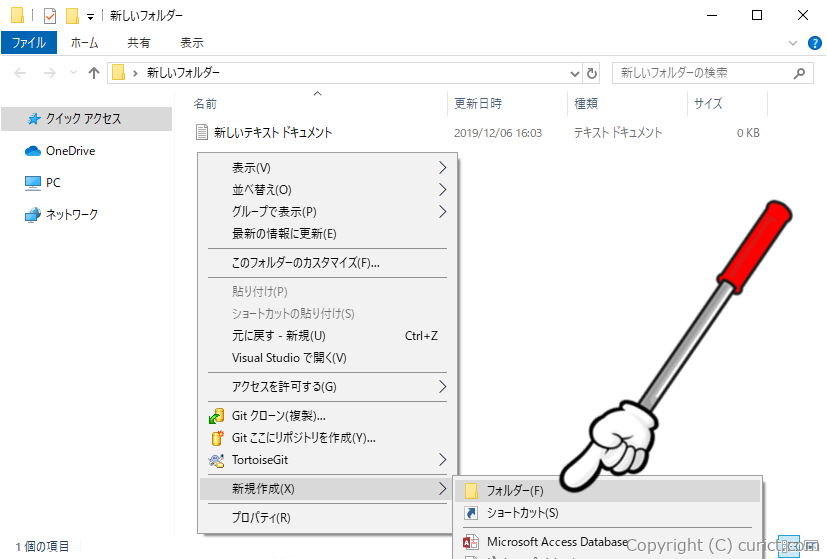Open the ファイル ribbon tab
827x559 pixels.
tap(29, 43)
